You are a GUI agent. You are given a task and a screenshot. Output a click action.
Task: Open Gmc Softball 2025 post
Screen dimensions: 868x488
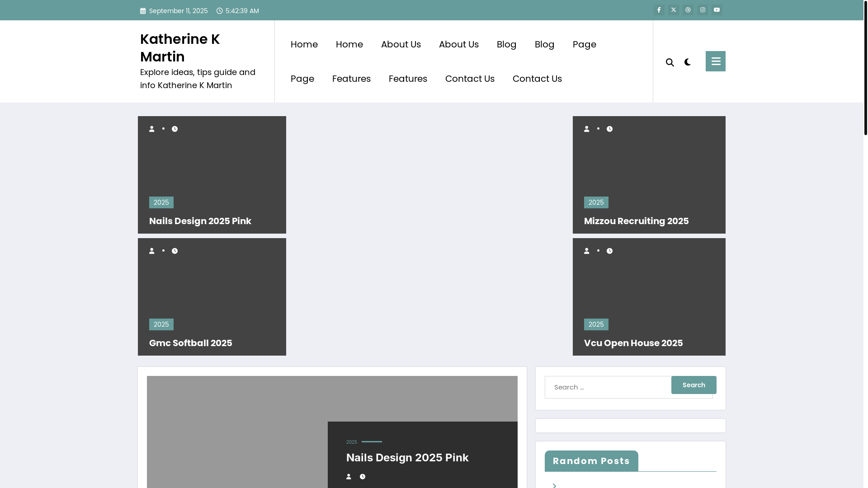pyautogui.click(x=191, y=343)
